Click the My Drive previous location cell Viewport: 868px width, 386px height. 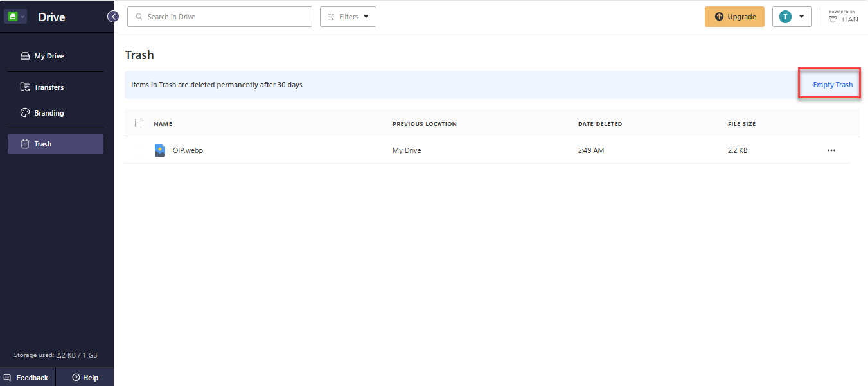(407, 150)
